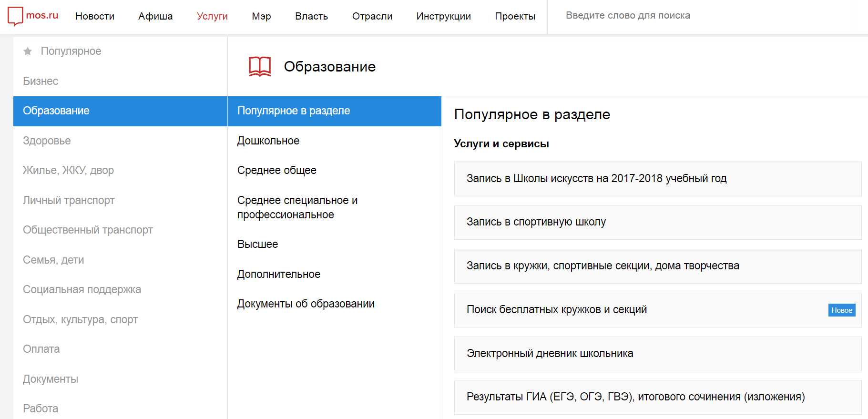
Task: Open the Мэр menu item
Action: 261,16
